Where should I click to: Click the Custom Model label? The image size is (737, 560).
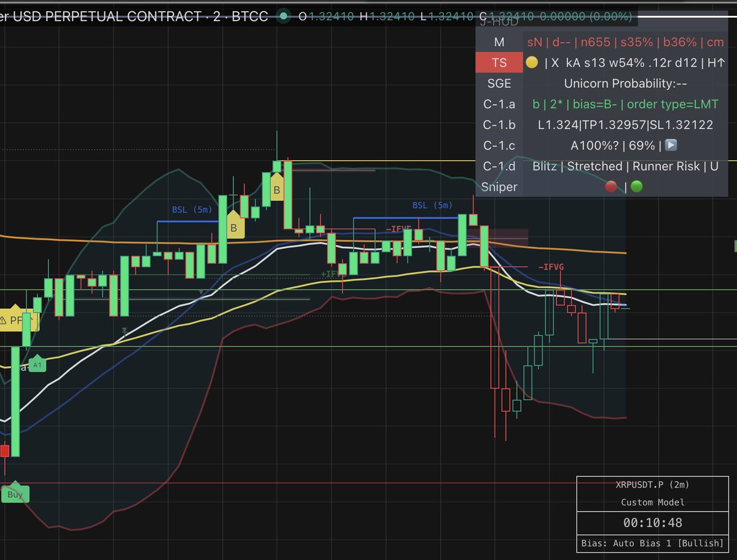pos(652,503)
